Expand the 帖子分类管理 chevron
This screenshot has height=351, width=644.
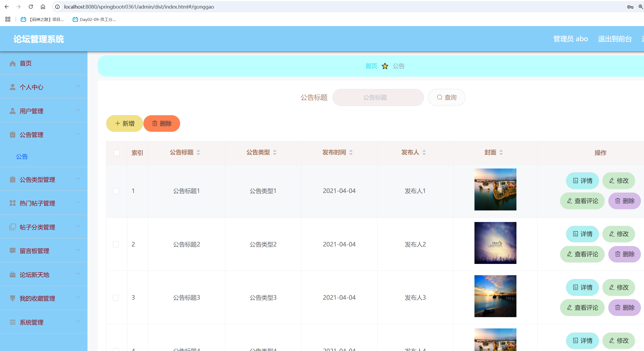(78, 226)
